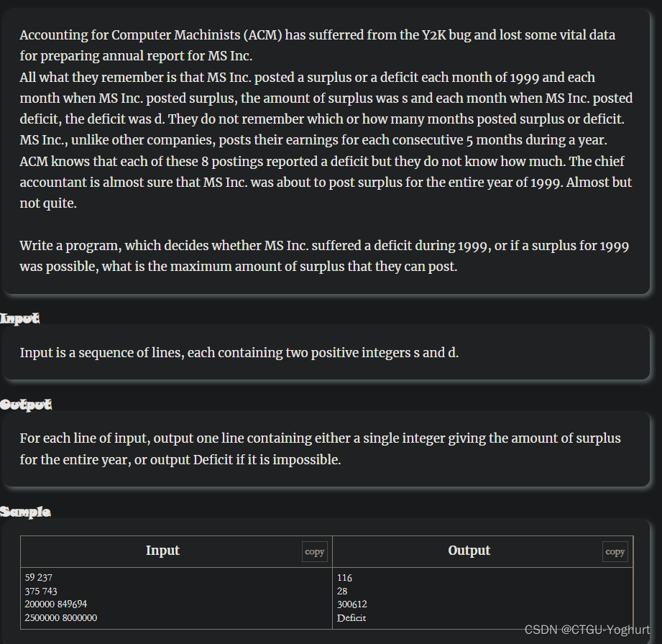Click the Output column header of the sample table
662x644 pixels.
(469, 551)
